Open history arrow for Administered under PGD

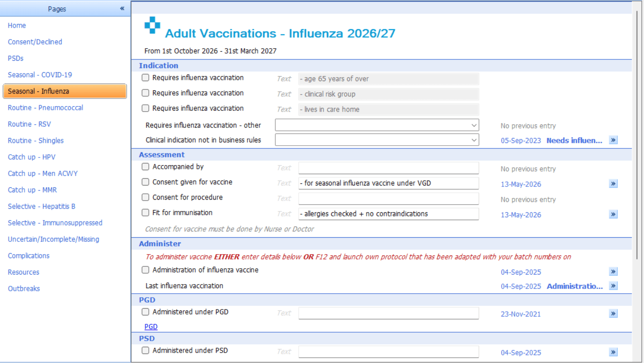[613, 314]
